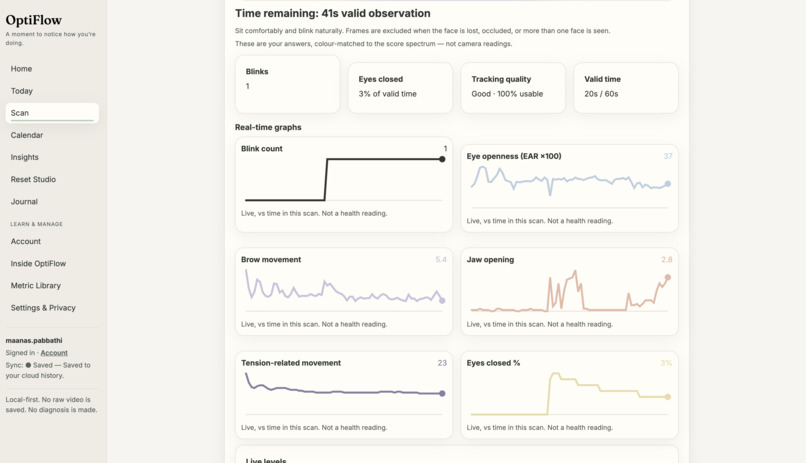Image resolution: width=806 pixels, height=463 pixels.
Task: Click the Eyes closed % graph
Action: pos(570,395)
